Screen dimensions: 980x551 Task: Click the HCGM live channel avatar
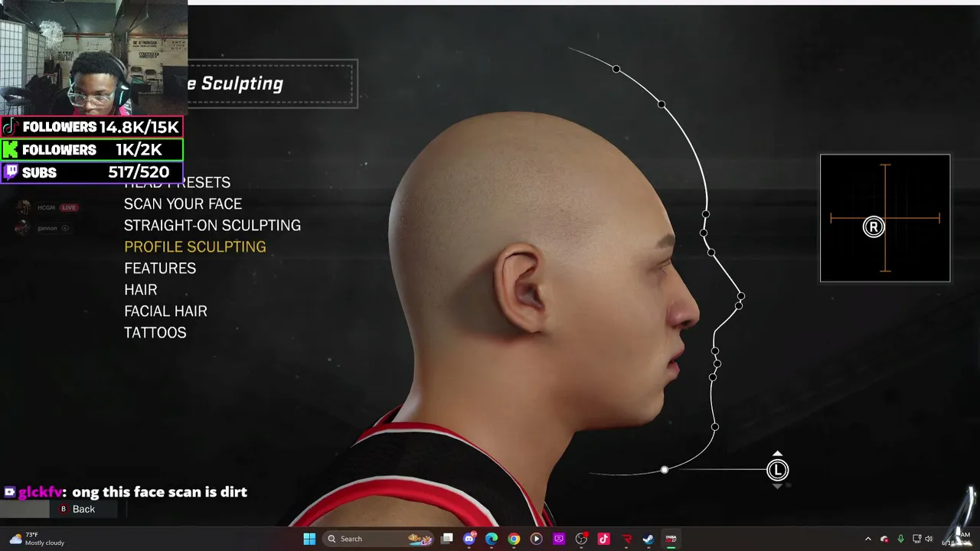[x=24, y=207]
